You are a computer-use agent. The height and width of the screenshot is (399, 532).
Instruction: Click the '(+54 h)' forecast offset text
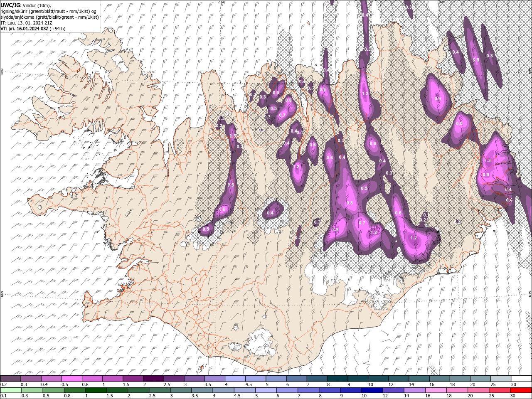tap(57, 29)
